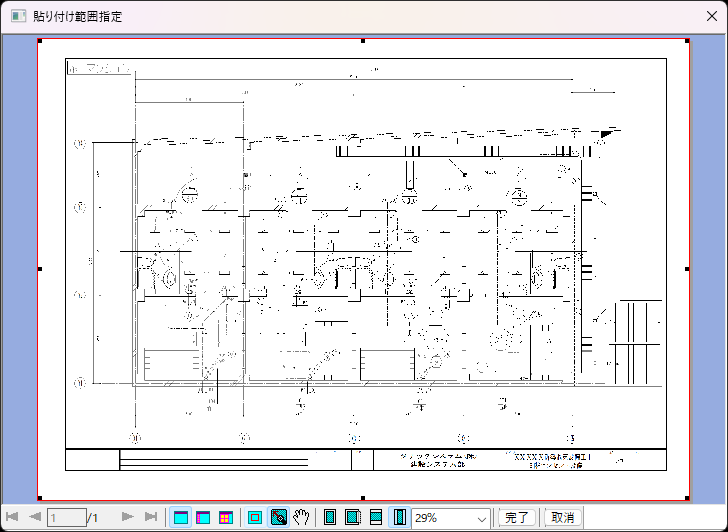Screen dimensions: 728x532
Task: Close the 貼り付け範囲指定 window
Action: (x=711, y=17)
